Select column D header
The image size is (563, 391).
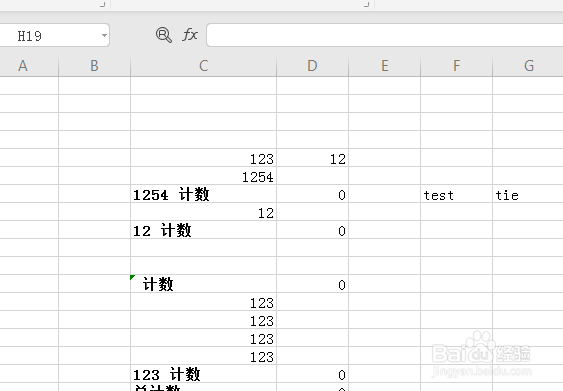[x=312, y=66]
